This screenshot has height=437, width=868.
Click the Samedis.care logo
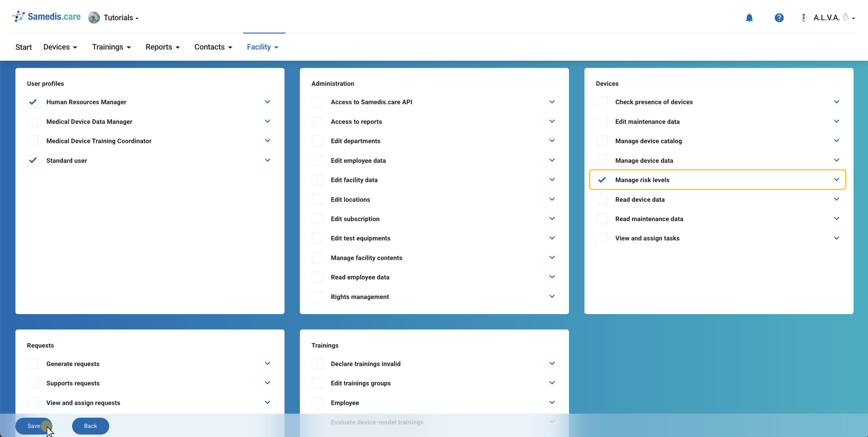(x=46, y=17)
